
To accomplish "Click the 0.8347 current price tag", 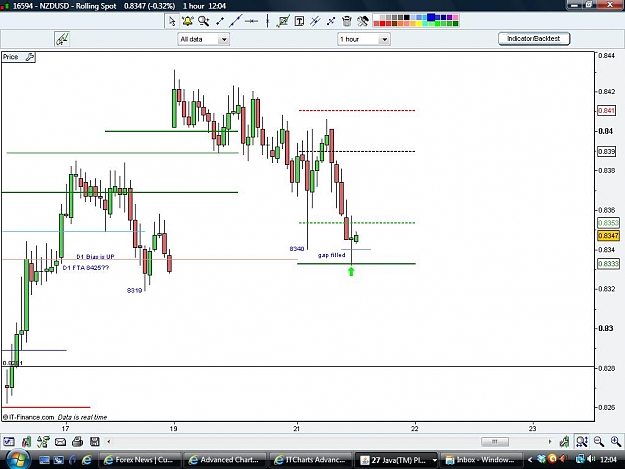I will [x=608, y=236].
